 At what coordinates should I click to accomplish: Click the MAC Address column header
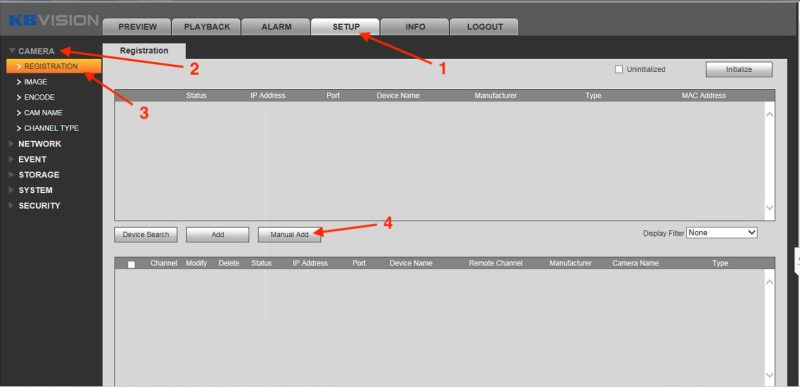(x=704, y=95)
